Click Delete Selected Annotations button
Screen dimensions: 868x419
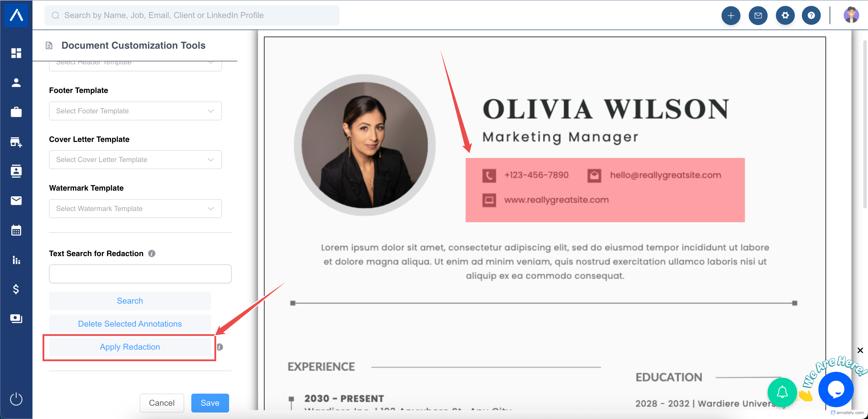click(x=130, y=324)
